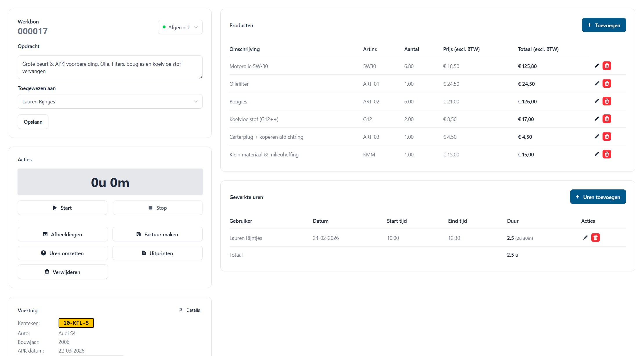Edit the Motorolie 5W-30 product line
The height and width of the screenshot is (356, 644).
click(597, 66)
